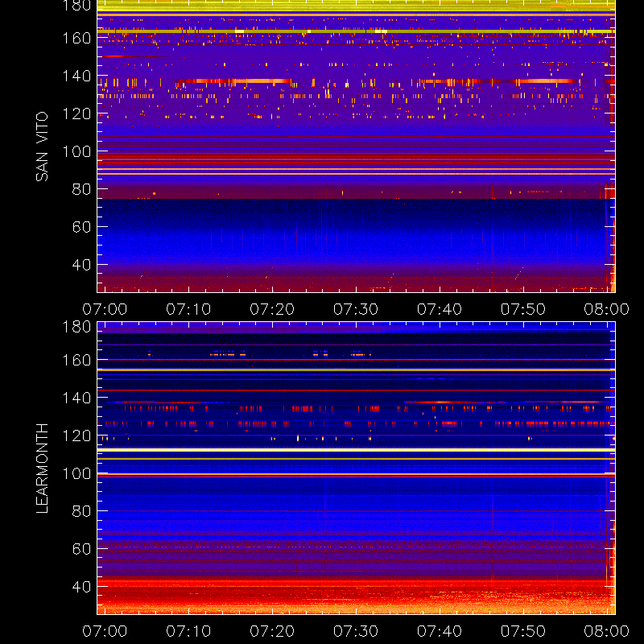Select the 100 label on the SAN VITO axis
644x644 pixels.
point(76,151)
